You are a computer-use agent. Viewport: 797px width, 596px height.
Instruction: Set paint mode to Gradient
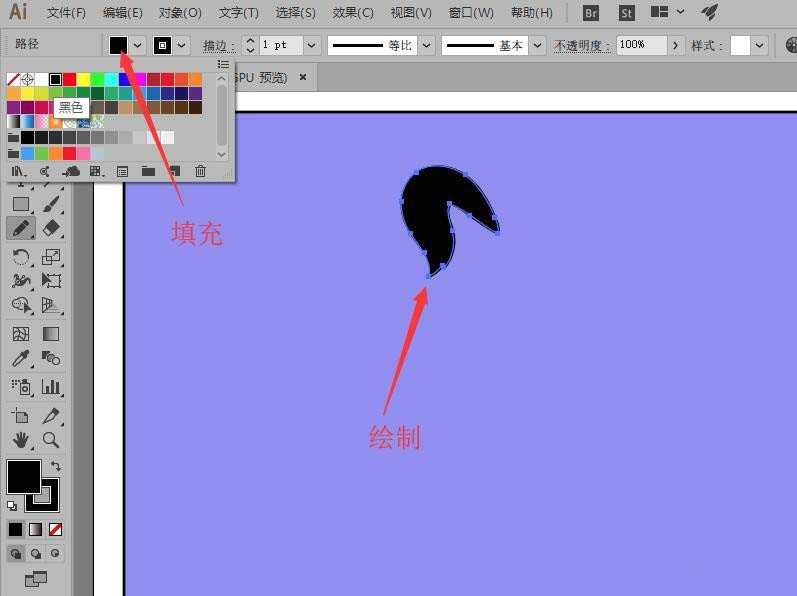(x=36, y=529)
